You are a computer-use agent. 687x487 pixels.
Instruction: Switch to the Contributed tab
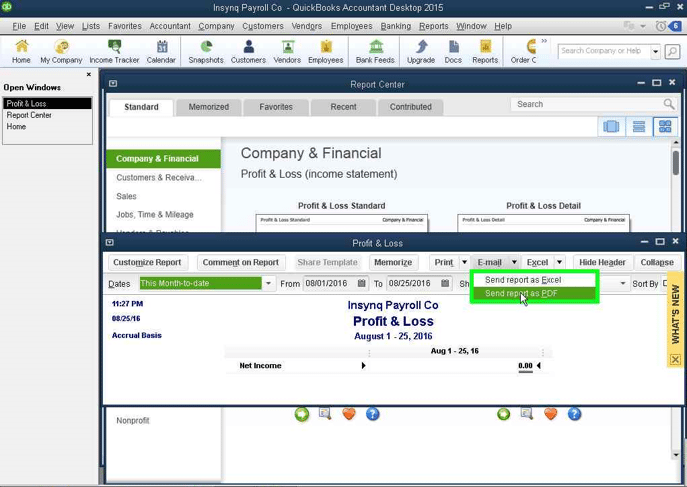[411, 107]
